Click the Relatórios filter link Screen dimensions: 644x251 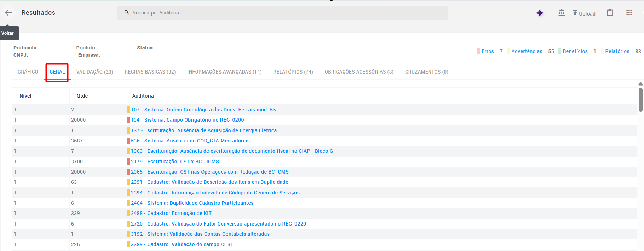[x=618, y=51]
